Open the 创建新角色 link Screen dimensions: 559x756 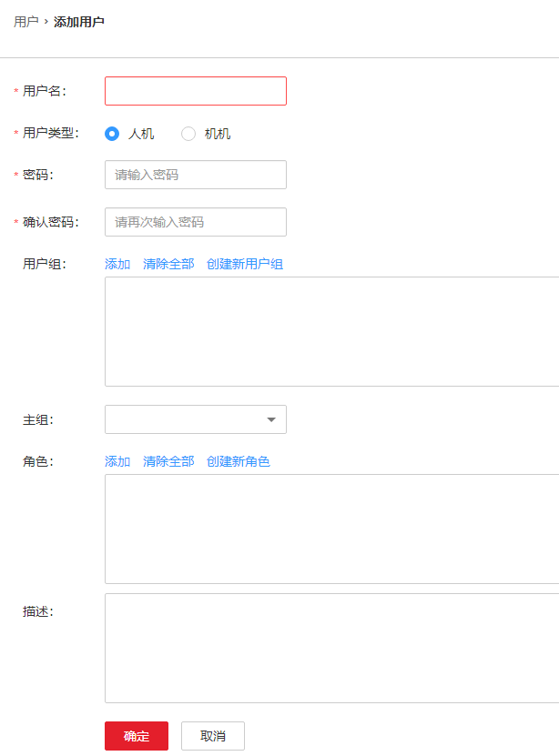point(239,461)
